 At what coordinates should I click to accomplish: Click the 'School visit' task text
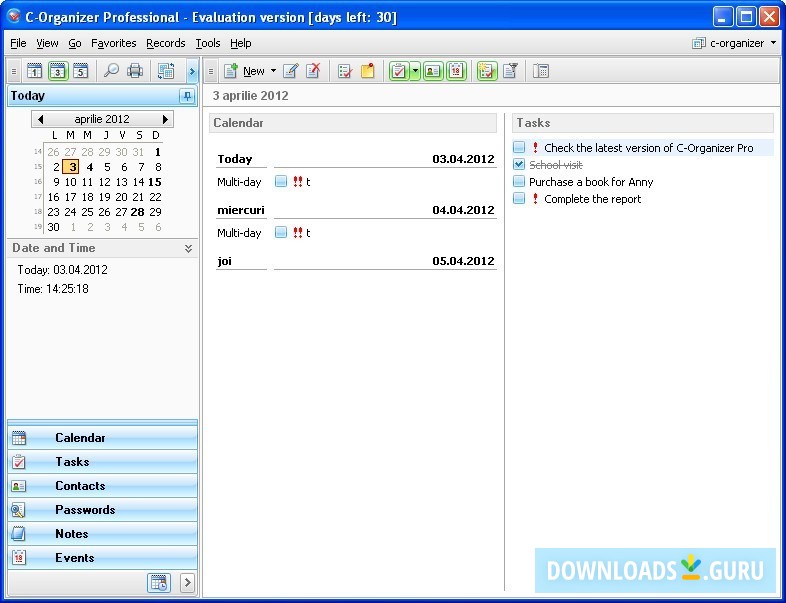click(x=556, y=165)
